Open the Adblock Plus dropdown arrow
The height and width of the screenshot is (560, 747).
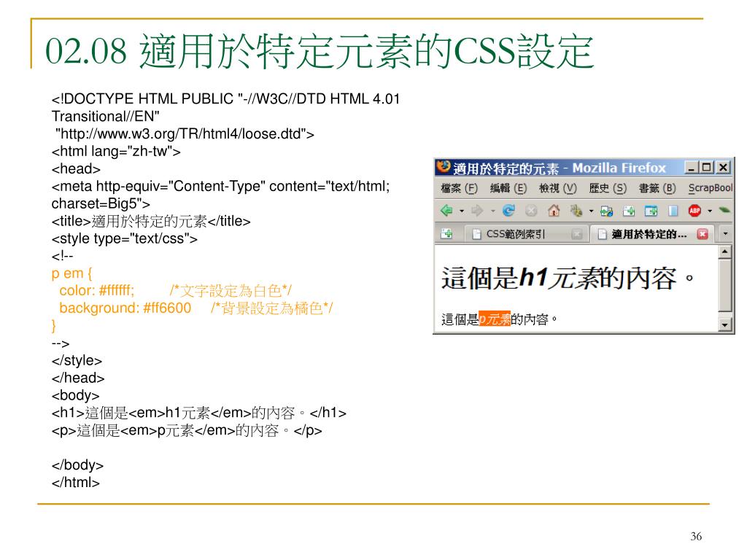[710, 211]
